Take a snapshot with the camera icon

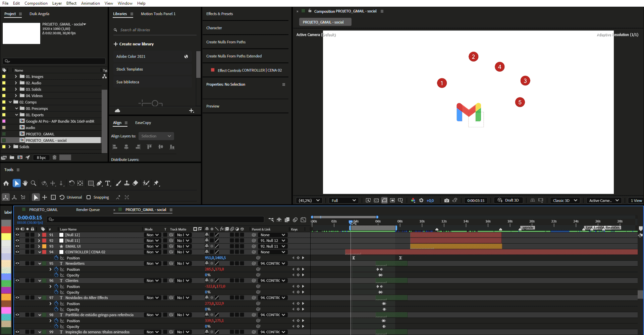447,200
